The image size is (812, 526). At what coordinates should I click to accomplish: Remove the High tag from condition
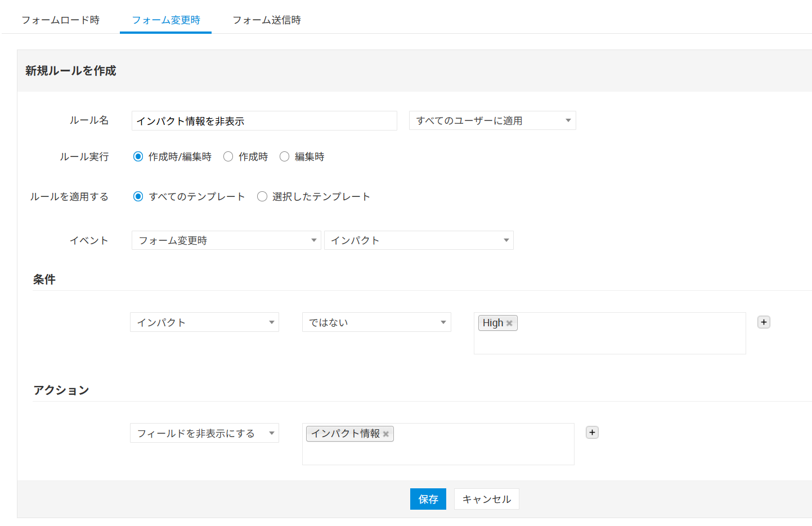tap(509, 323)
